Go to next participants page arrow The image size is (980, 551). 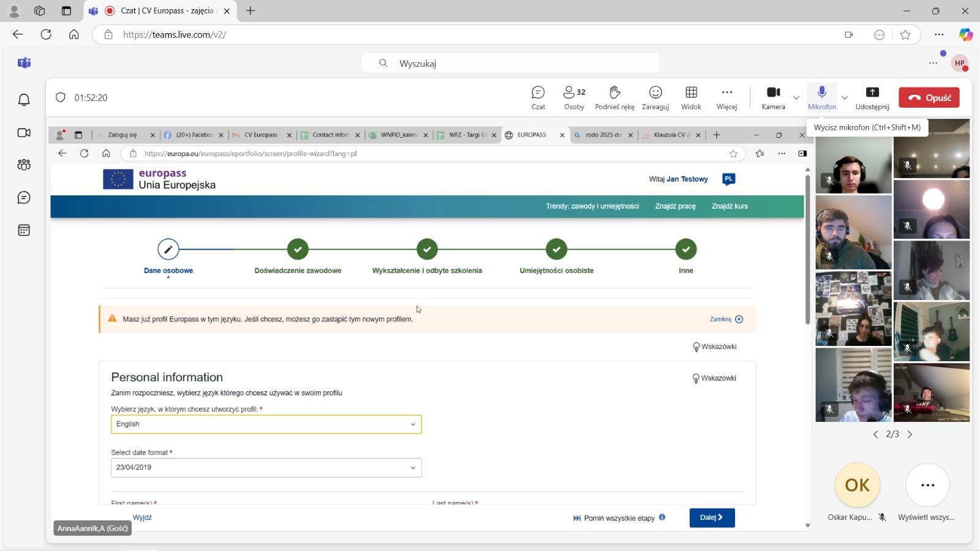tap(910, 434)
